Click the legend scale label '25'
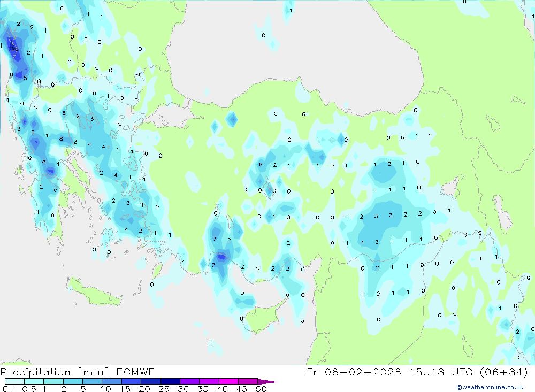Image resolution: width=535 pixels, height=392 pixels. pyautogui.click(x=164, y=389)
